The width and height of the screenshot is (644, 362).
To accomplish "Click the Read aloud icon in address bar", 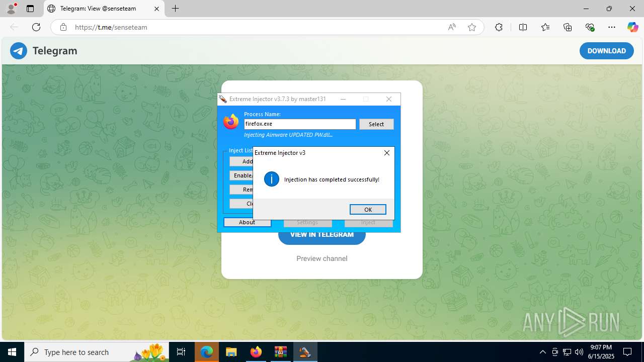I will (452, 27).
